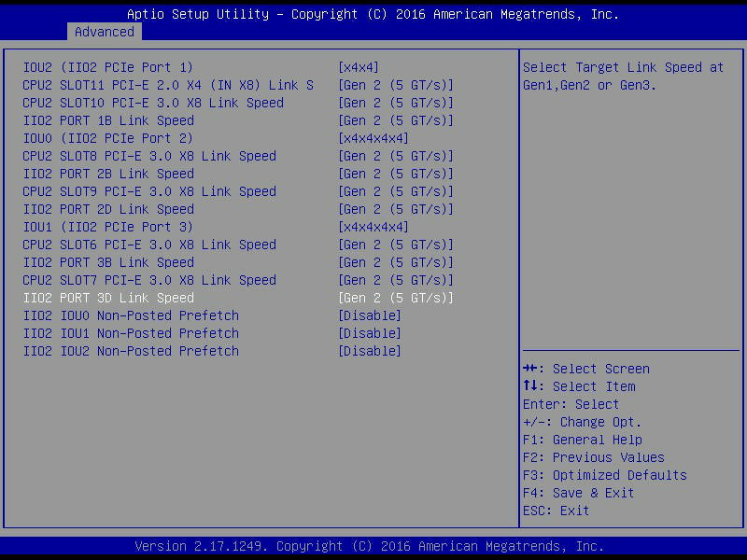Click the Select Screen arrows hint
The image size is (747, 560).
pos(586,369)
